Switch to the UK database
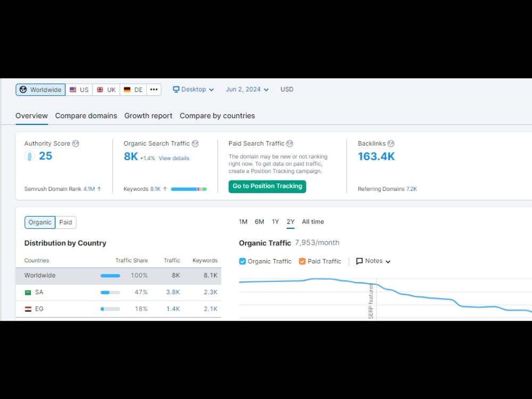Viewport: 532px width, 399px height. [106, 89]
